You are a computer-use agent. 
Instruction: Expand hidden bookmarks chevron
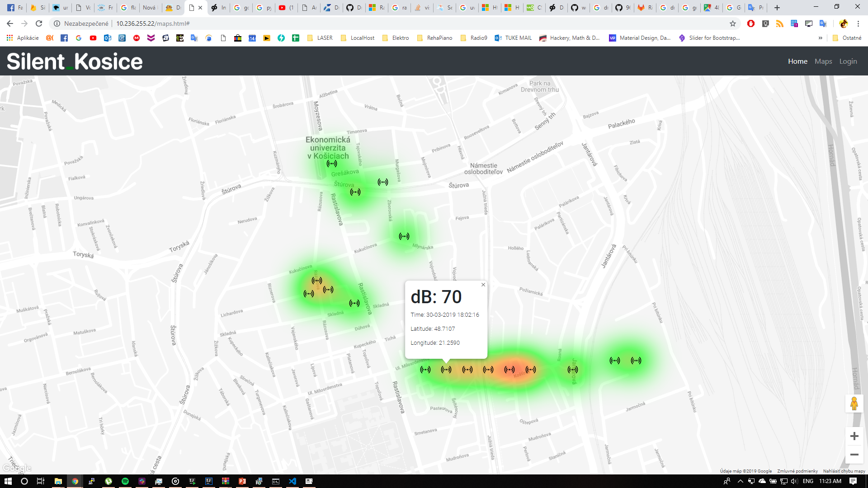click(821, 38)
